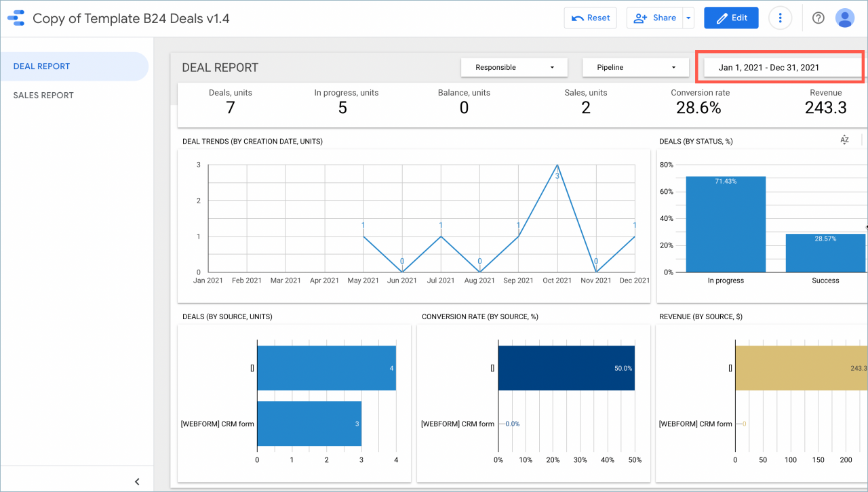Click the In progress bar labeled 71.43%
The width and height of the screenshot is (868, 492).
726,224
